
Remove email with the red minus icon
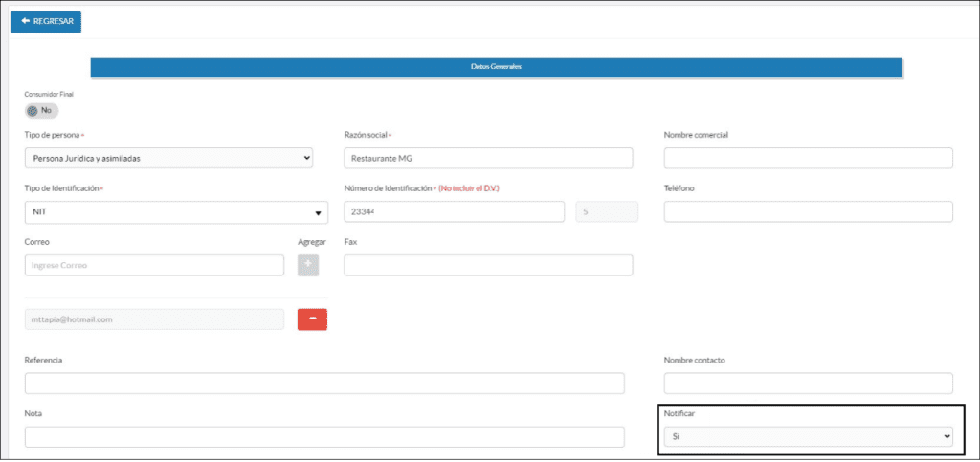(x=313, y=319)
